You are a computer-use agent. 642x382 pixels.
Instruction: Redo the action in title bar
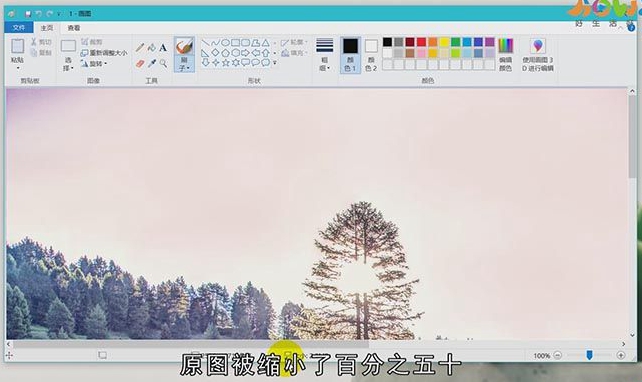click(x=50, y=14)
